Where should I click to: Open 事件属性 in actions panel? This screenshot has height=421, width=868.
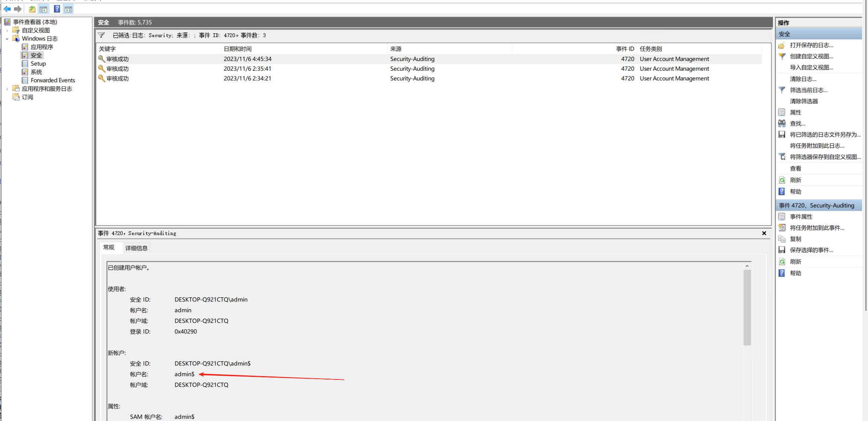801,217
